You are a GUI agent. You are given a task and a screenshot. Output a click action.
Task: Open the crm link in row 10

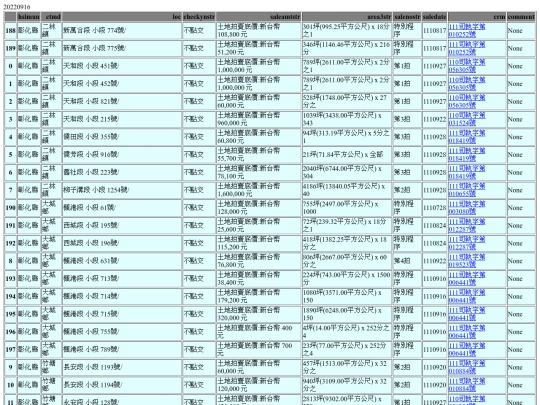point(467,385)
